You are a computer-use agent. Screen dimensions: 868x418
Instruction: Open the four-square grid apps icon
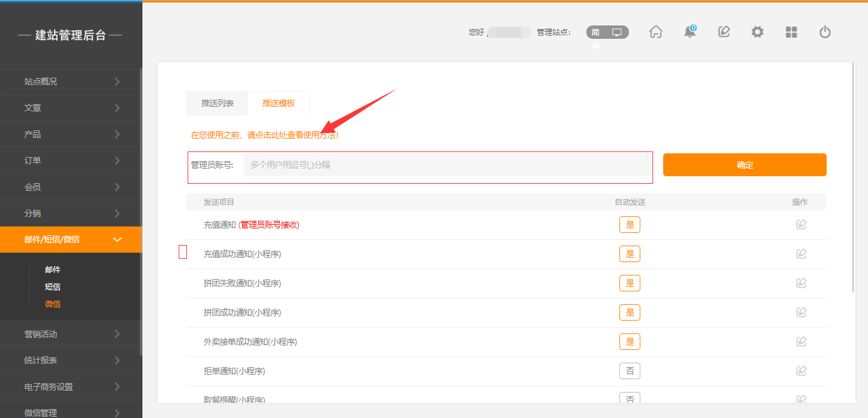point(791,32)
